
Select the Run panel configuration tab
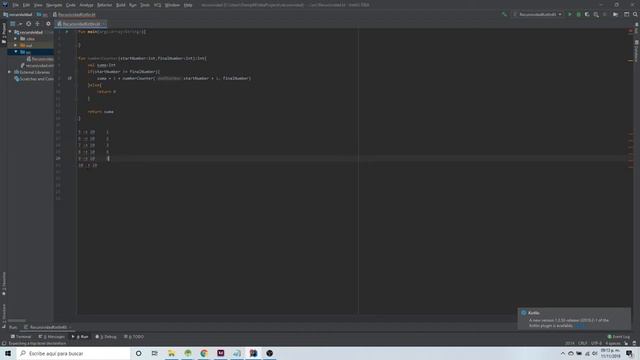pos(46,327)
